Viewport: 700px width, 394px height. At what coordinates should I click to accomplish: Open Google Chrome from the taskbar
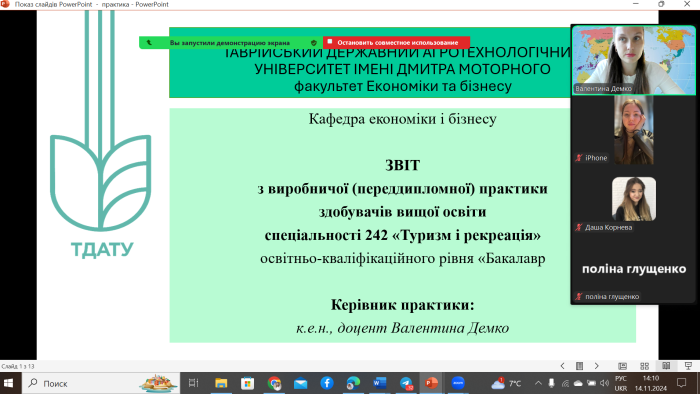point(274,383)
